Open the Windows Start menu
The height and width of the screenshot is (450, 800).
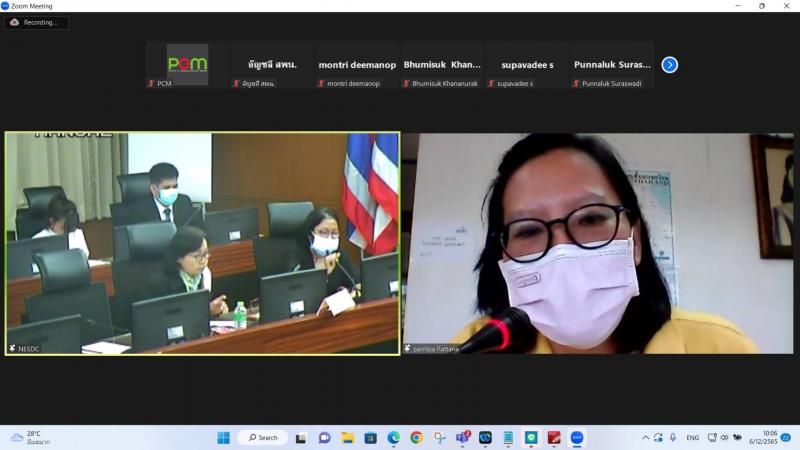pos(223,438)
